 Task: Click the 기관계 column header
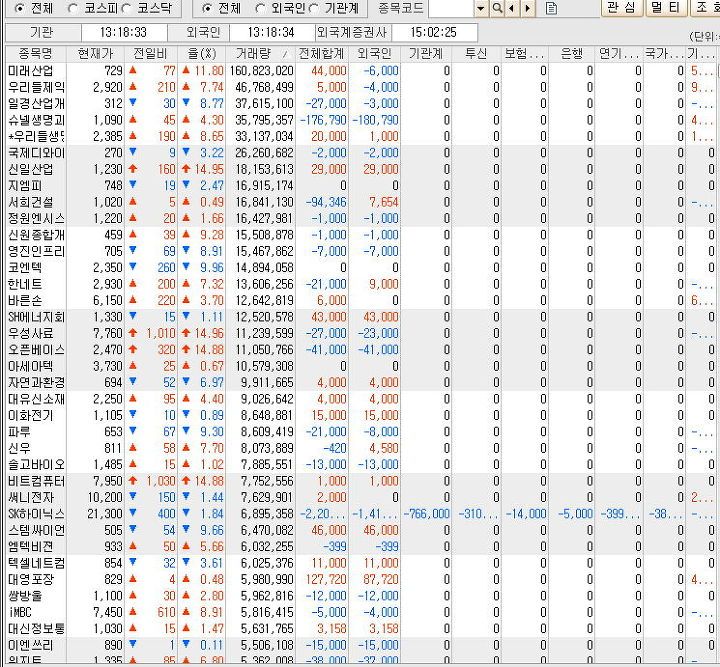coord(426,54)
